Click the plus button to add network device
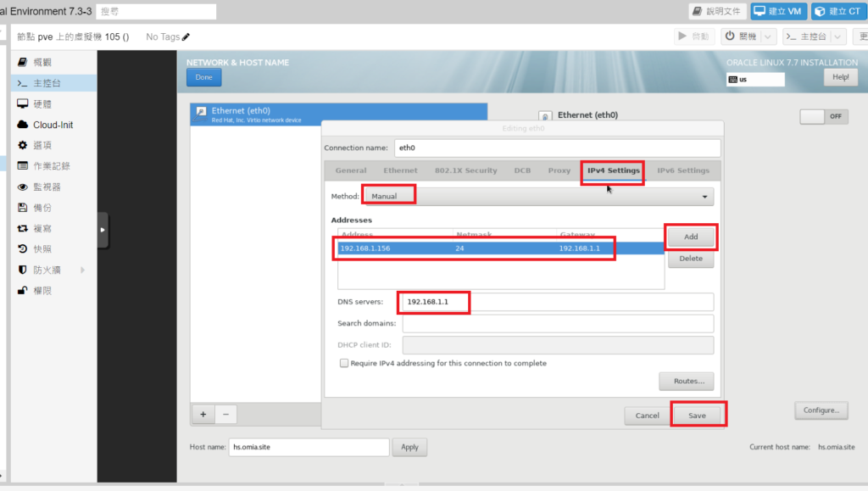868x491 pixels. (203, 415)
